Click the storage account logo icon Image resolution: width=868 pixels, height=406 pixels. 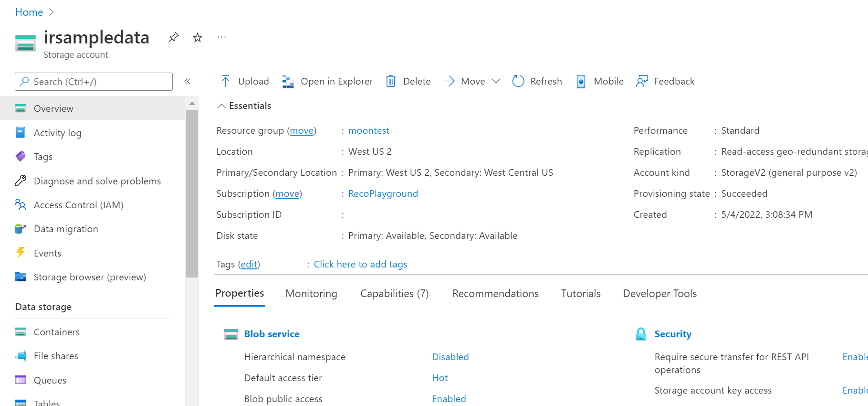(25, 43)
